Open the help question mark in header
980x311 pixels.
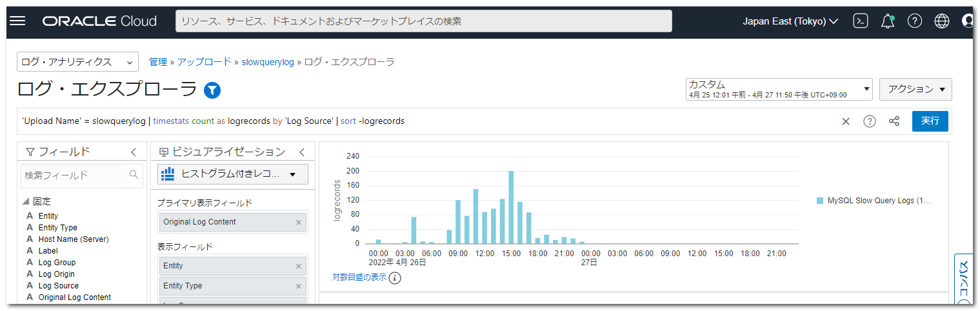(915, 21)
